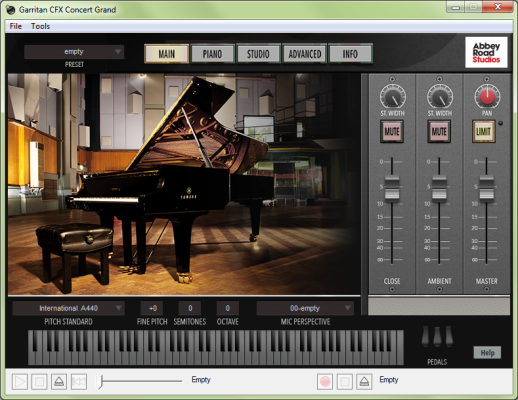Screen dimensions: 518x400
Task: Toggle the master LIMIT button
Action: coord(484,131)
